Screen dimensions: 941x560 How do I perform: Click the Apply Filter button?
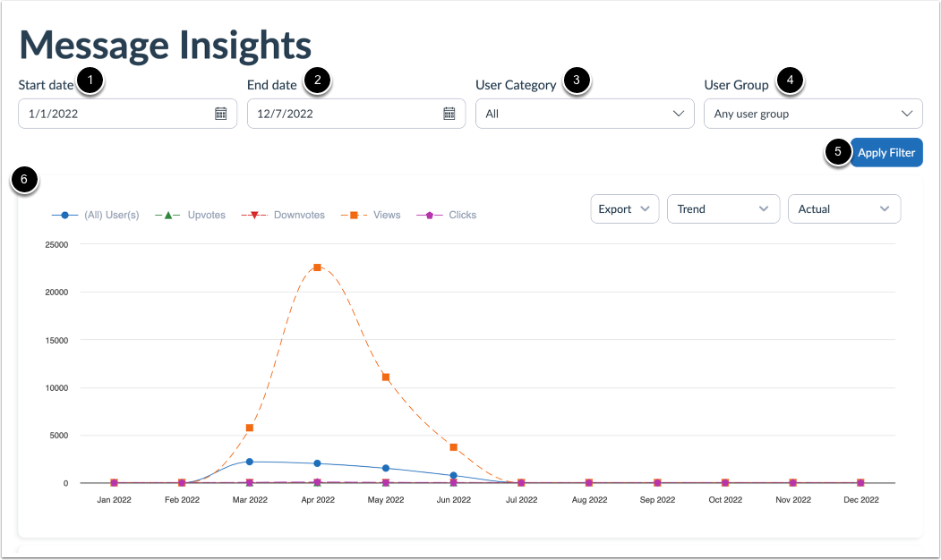(x=885, y=152)
